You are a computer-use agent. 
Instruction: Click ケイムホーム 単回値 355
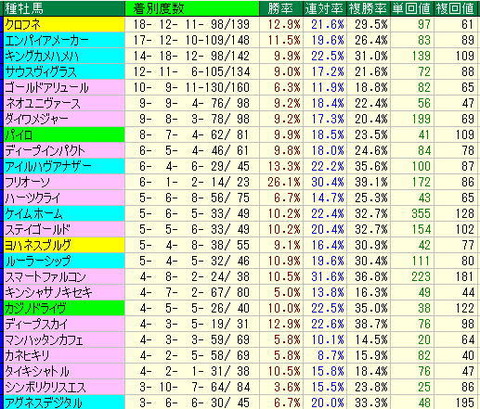pos(421,214)
